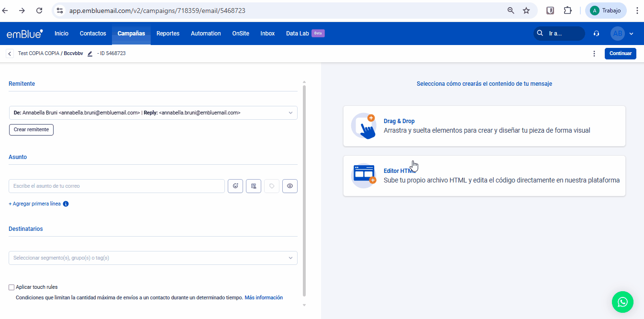Image resolution: width=644 pixels, height=319 pixels.
Task: Follow the Más información link
Action: point(264,298)
